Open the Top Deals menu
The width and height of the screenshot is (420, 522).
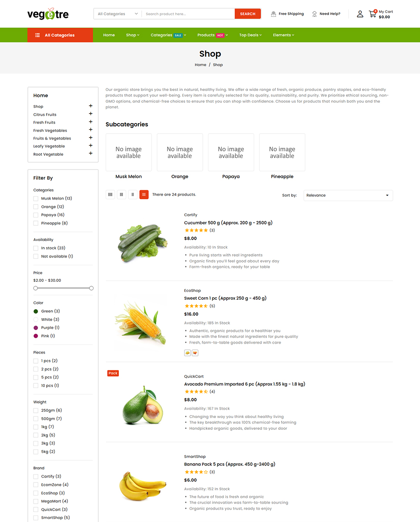pyautogui.click(x=250, y=35)
